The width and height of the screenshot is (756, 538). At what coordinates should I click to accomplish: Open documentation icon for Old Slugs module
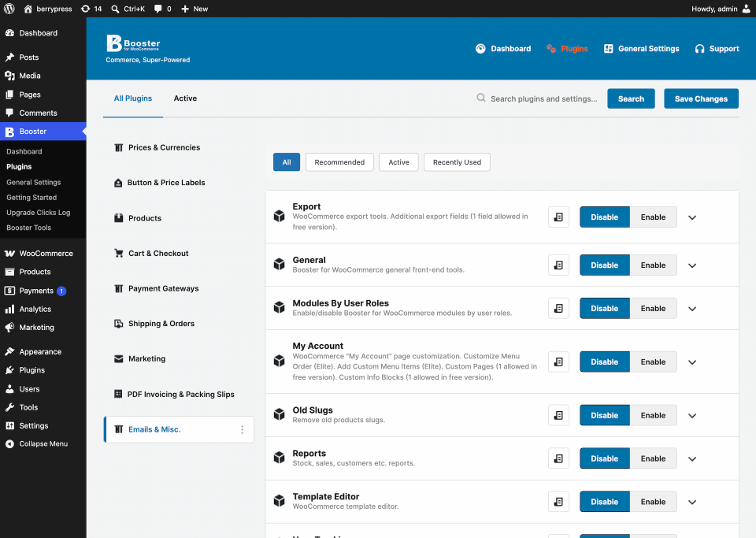point(558,415)
